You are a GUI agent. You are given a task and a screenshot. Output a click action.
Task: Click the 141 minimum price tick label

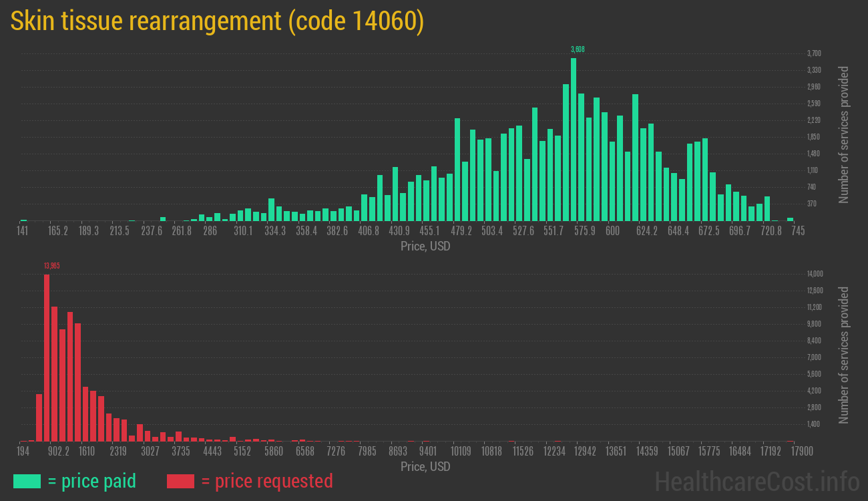click(x=22, y=231)
